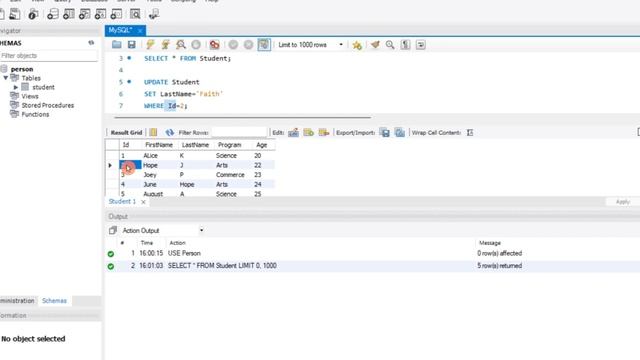
Task: Open the object inspector info icon
Action: tap(33, 14)
